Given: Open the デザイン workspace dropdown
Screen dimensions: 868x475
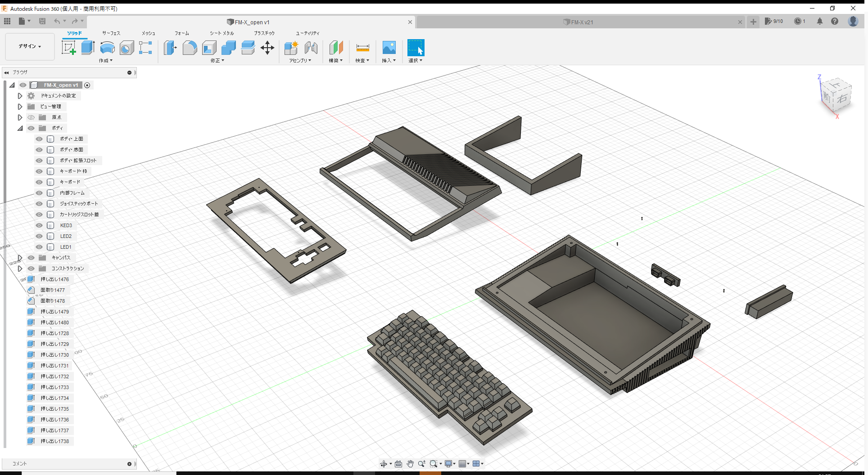Looking at the screenshot, I should coord(29,46).
